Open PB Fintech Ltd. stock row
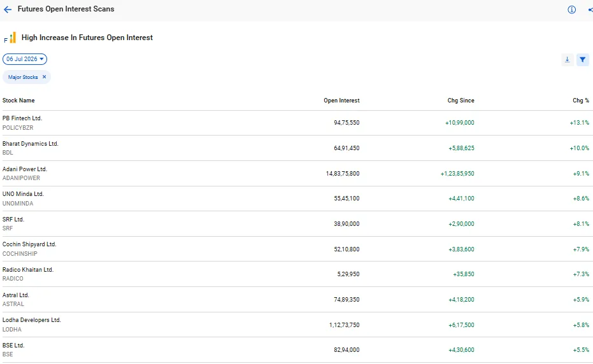This screenshot has width=593, height=364. click(x=296, y=123)
